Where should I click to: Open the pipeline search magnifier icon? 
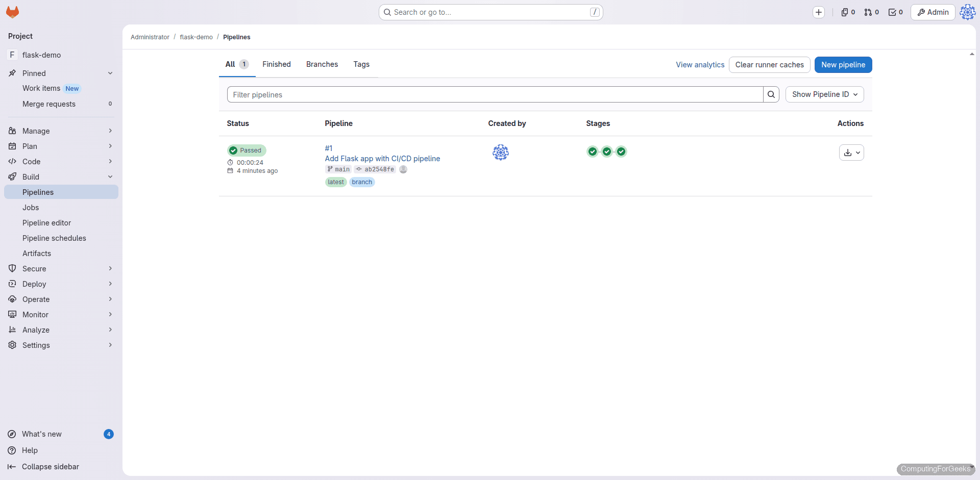tap(771, 94)
